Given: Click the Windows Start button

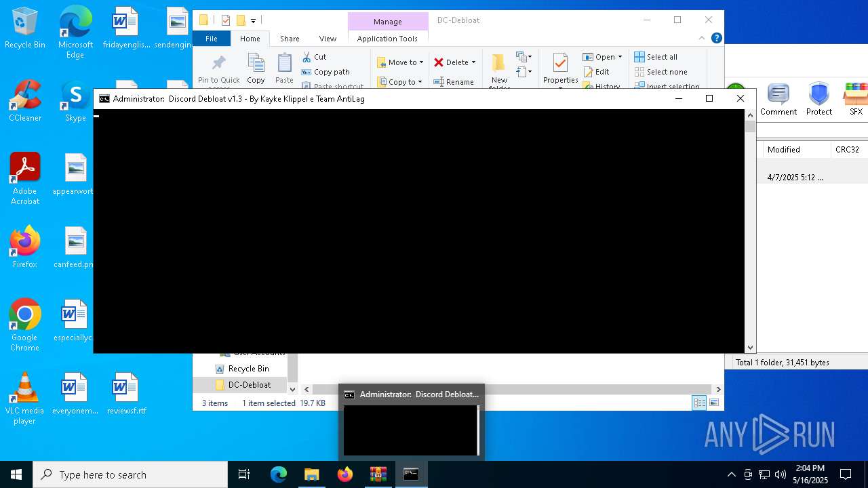Looking at the screenshot, I should pyautogui.click(x=16, y=474).
